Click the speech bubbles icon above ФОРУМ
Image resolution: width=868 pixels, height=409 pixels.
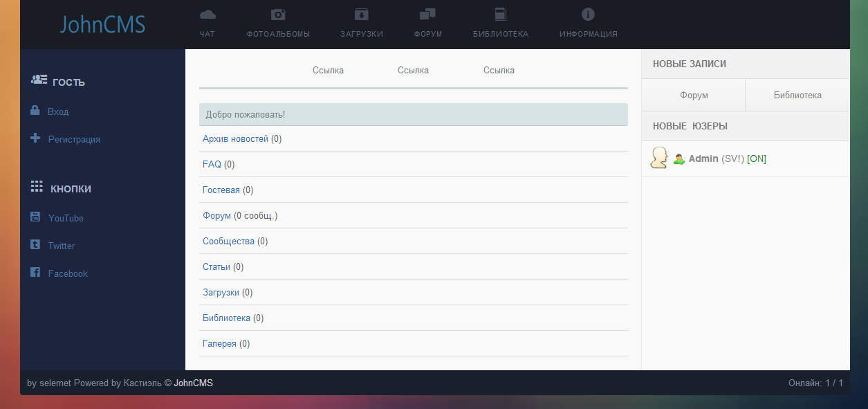427,14
